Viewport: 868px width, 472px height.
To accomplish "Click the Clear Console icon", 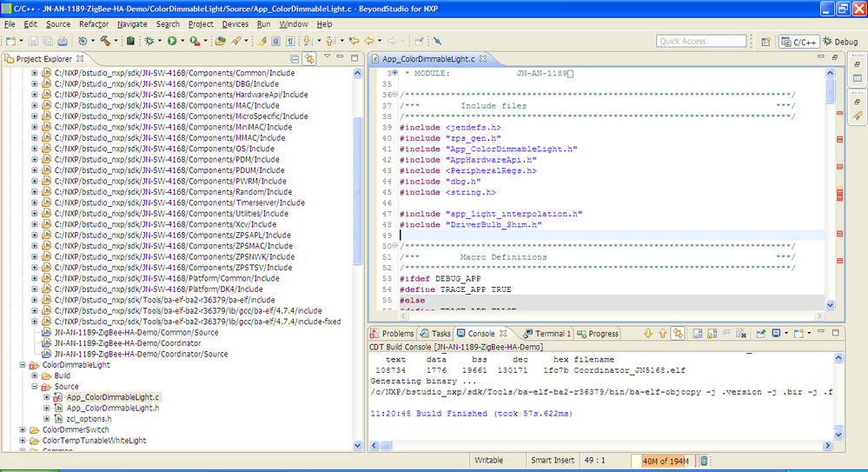I will [740, 334].
